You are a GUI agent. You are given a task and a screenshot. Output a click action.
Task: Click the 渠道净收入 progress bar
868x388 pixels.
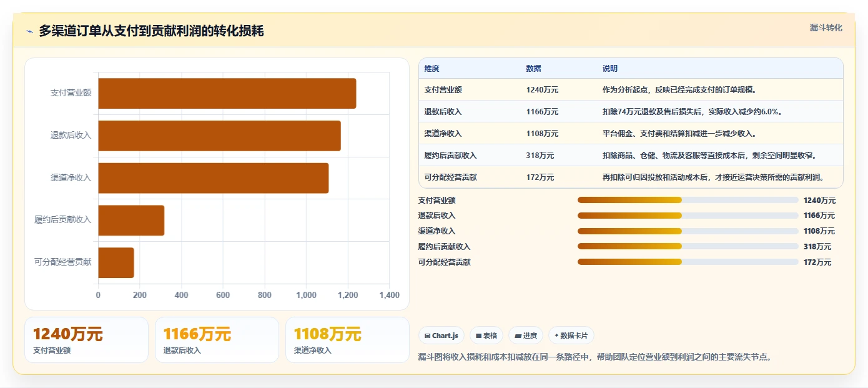click(688, 231)
